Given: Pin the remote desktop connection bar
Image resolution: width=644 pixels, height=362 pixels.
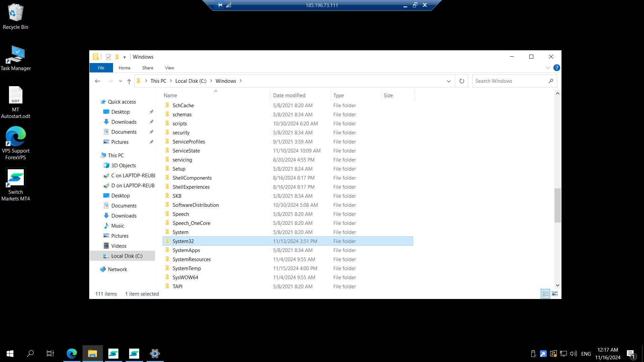Looking at the screenshot, I should pyautogui.click(x=219, y=5).
